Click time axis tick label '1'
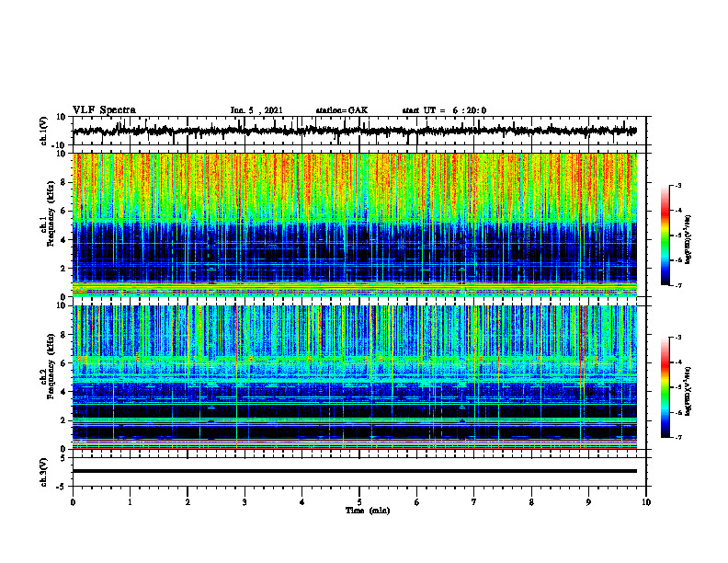The height and width of the screenshot is (563, 728). point(130,502)
